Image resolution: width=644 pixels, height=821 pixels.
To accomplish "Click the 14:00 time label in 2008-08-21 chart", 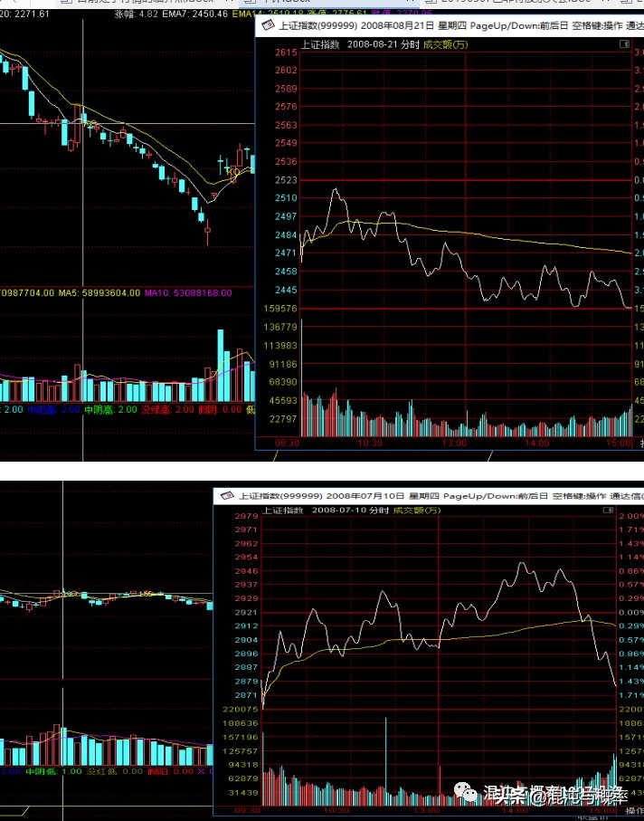I will (x=537, y=443).
